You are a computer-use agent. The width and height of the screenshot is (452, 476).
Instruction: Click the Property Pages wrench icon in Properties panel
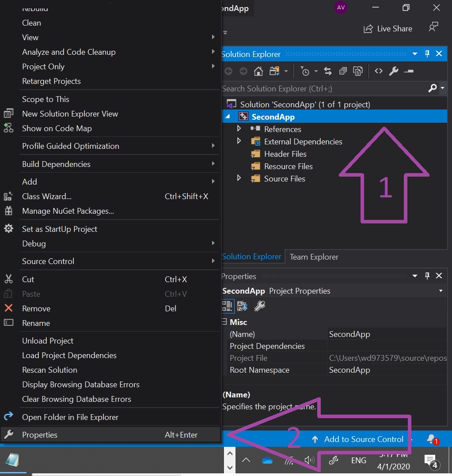(x=260, y=306)
